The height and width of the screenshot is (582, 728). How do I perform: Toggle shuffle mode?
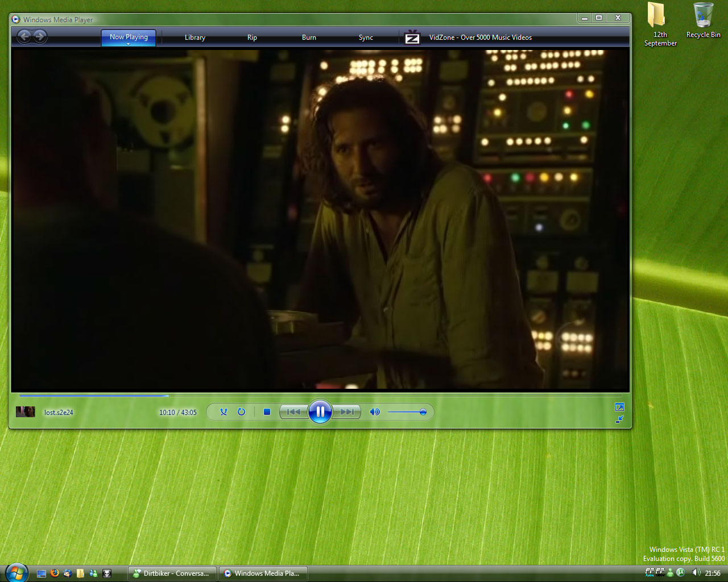click(x=224, y=412)
